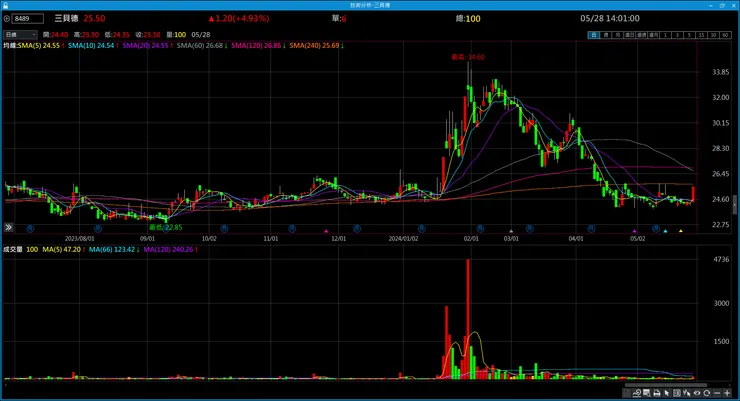Select the 60-minute period tab
This screenshot has width=740, height=401.
pos(725,35)
